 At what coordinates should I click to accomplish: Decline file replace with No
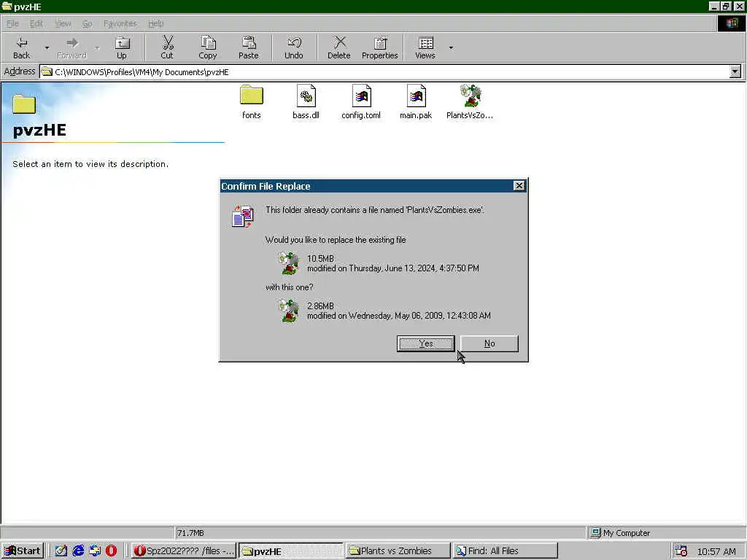tap(489, 343)
